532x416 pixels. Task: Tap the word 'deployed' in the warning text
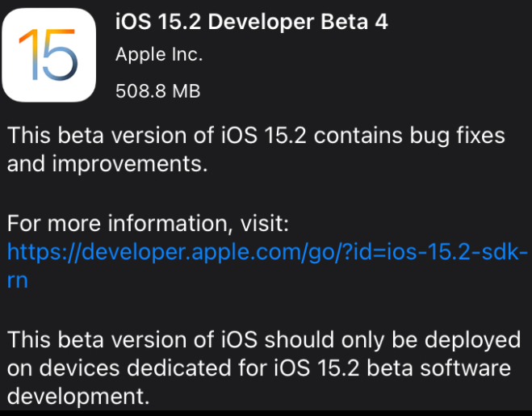tap(472, 340)
